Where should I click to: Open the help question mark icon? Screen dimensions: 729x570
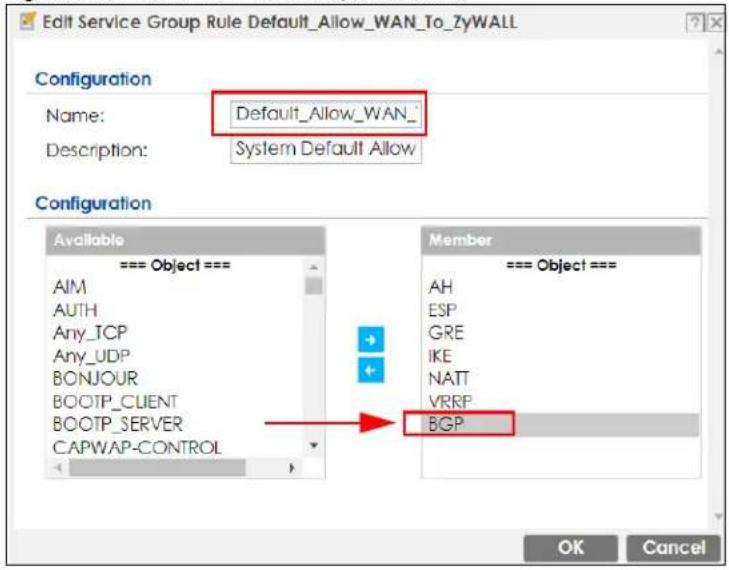click(694, 22)
